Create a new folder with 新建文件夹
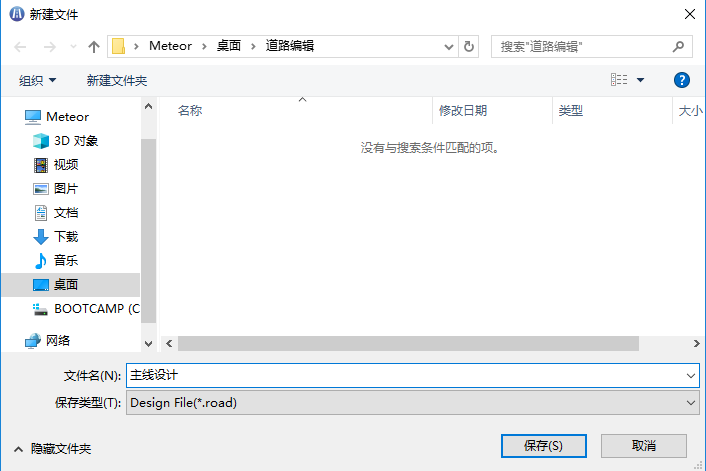706x471 pixels. pyautogui.click(x=117, y=81)
